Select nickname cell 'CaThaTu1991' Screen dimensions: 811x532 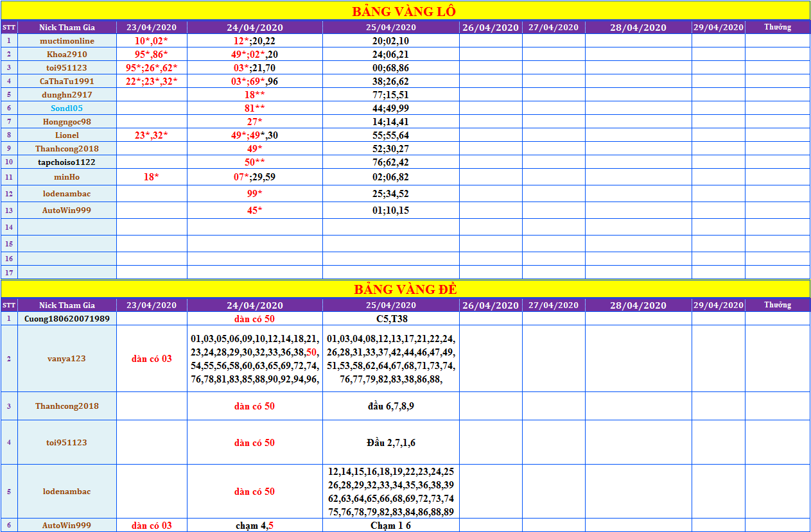click(x=67, y=81)
